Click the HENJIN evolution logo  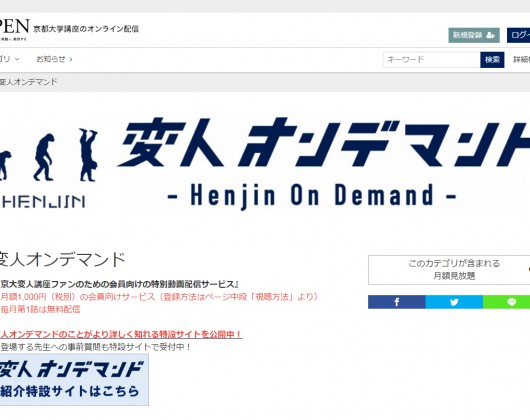pos(48,168)
